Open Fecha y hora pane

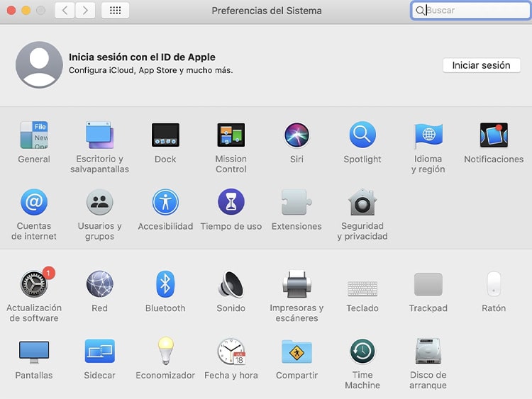[x=231, y=352]
